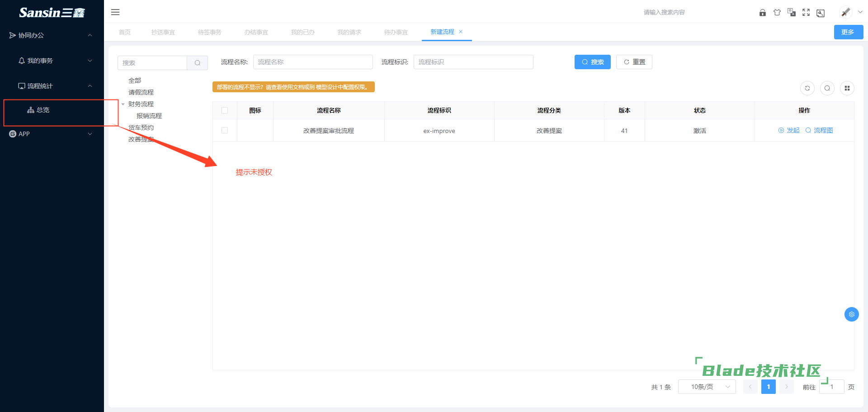Click the 流程统计 monitor icon
868x412 pixels.
pos(22,86)
